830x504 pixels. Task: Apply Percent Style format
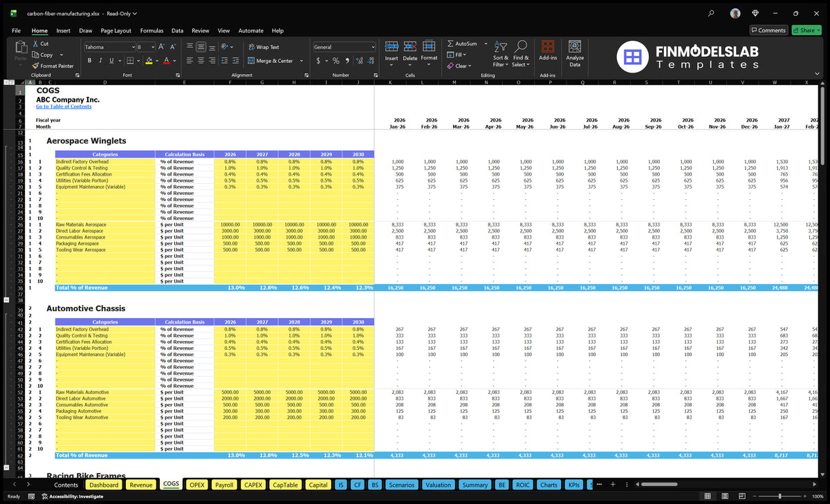335,61
